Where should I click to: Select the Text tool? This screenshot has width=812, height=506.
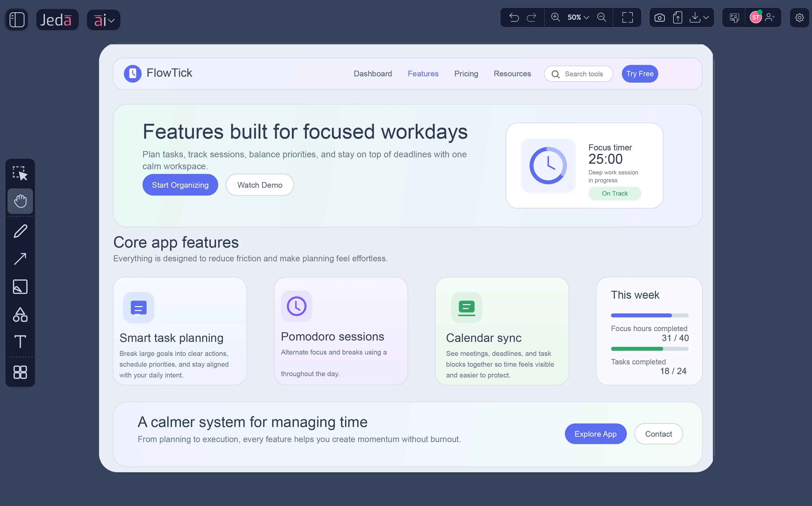click(20, 342)
